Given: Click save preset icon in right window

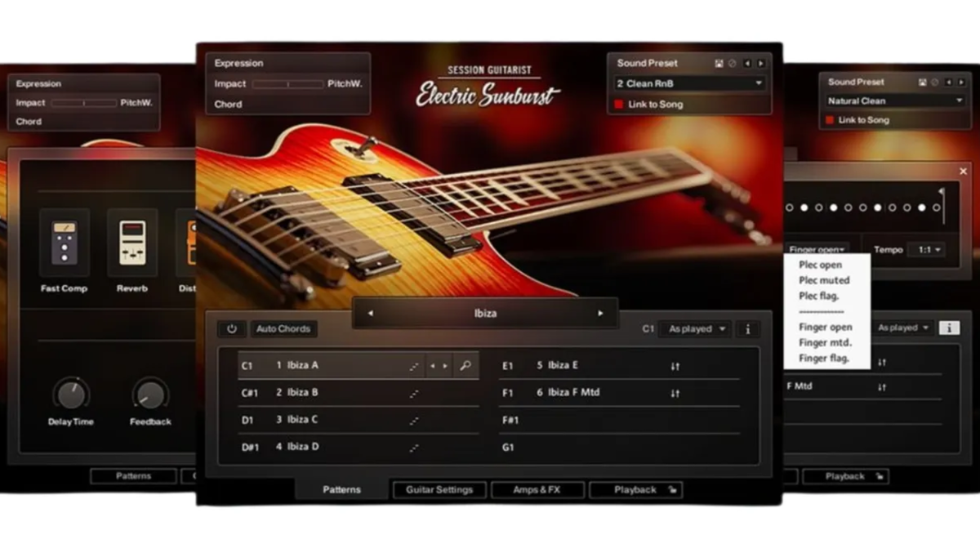Looking at the screenshot, I should point(922,82).
